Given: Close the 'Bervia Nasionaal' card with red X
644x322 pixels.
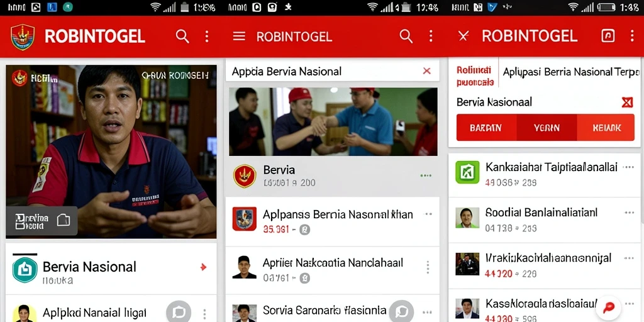Looking at the screenshot, I should pos(627,102).
